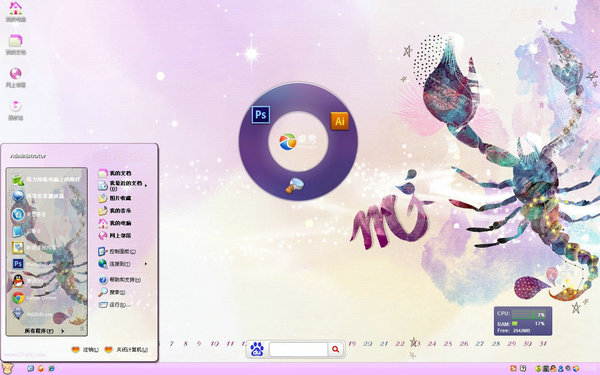Screen dimensions: 600x375
Task: Open Control Panel in the Start menu
Action: click(x=117, y=251)
